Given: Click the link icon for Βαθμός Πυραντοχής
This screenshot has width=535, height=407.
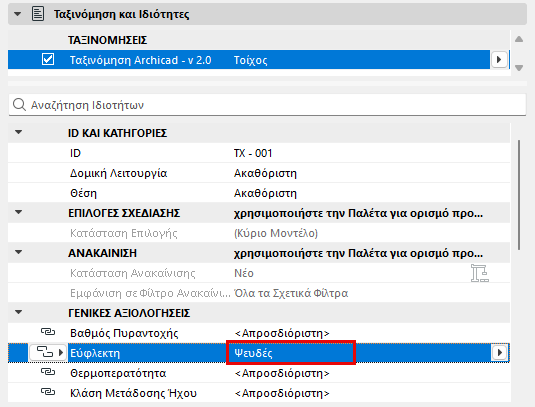Looking at the screenshot, I should [x=48, y=332].
